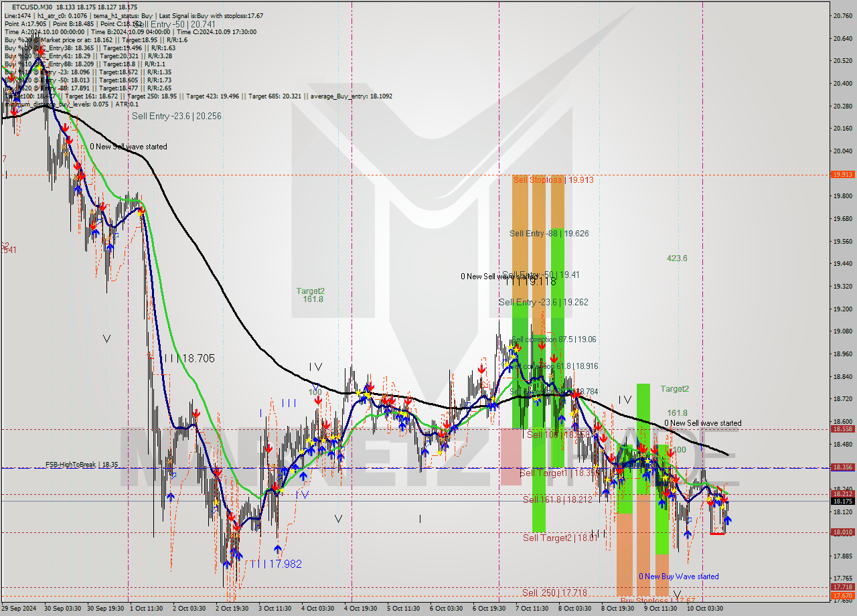Click the 18.558 price tag on price axis
The width and height of the screenshot is (857, 616).
[x=842, y=429]
